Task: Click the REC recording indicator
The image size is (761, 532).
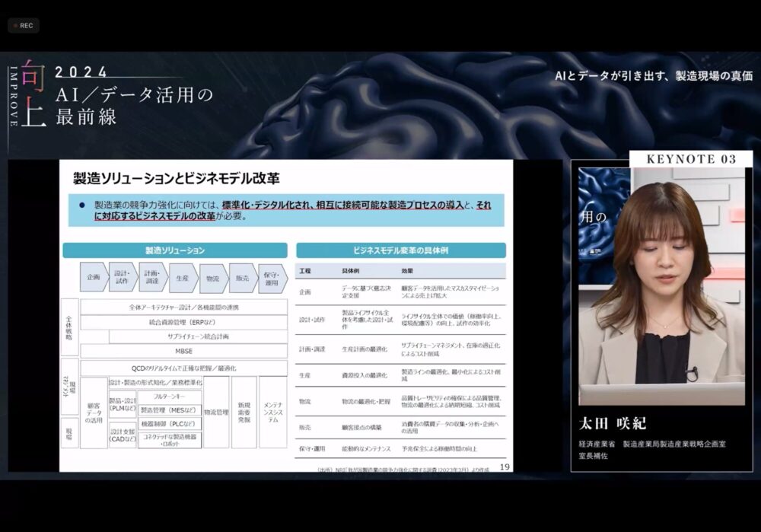Action: tap(23, 25)
